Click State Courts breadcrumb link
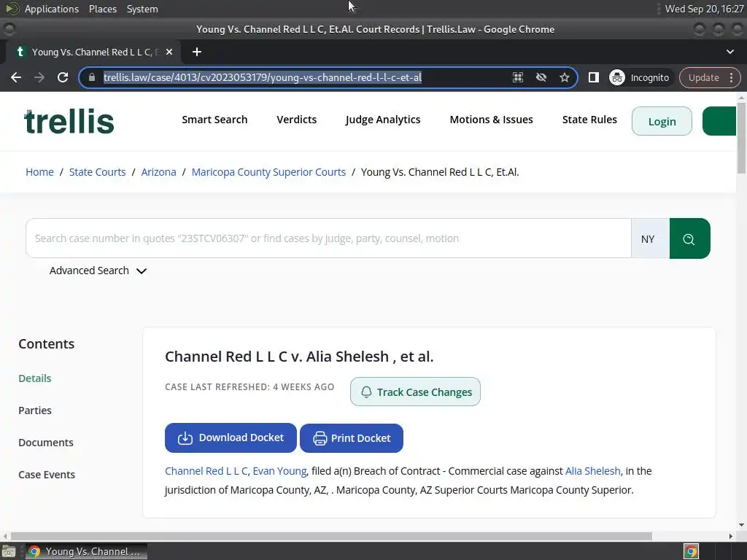This screenshot has height=560, width=747. (97, 172)
